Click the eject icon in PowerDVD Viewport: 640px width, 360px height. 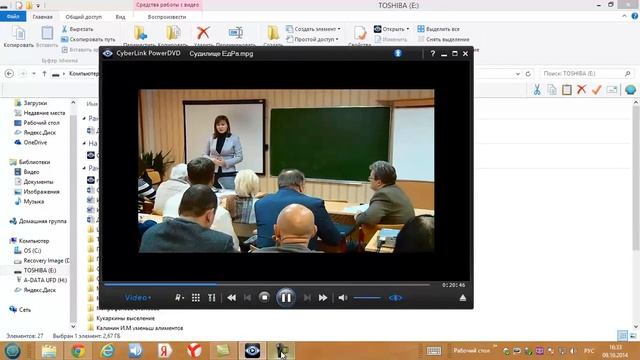click(462, 298)
